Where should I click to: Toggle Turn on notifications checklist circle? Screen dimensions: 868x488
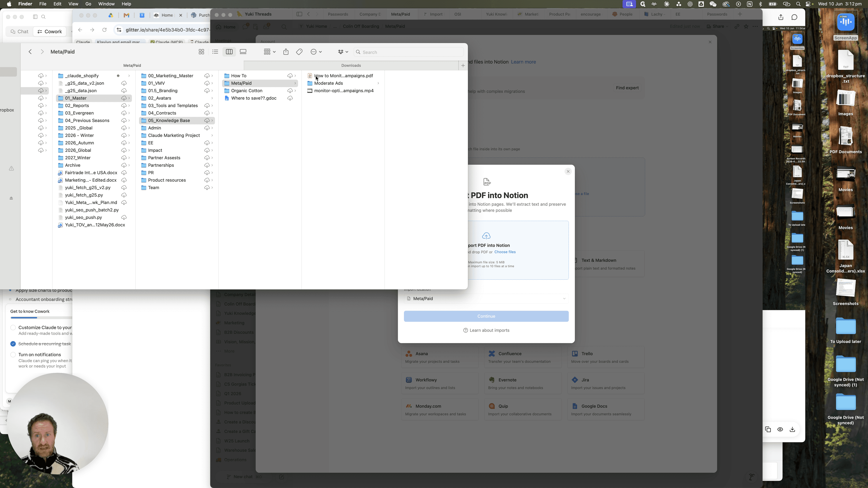(x=13, y=355)
